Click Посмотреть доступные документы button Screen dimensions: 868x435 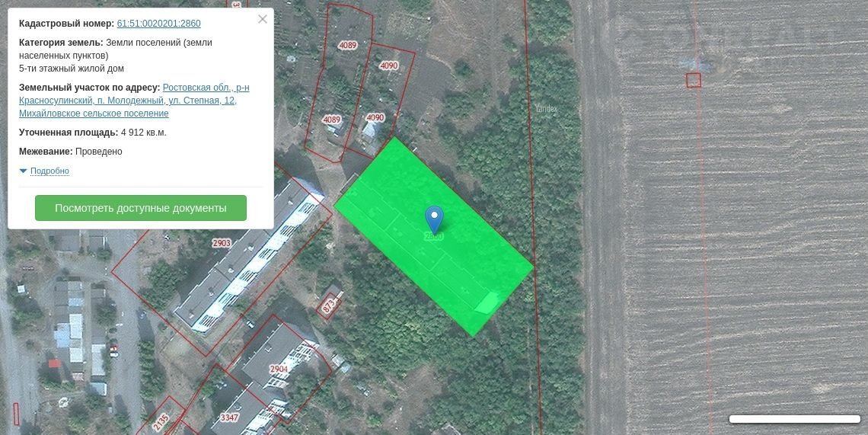click(141, 208)
